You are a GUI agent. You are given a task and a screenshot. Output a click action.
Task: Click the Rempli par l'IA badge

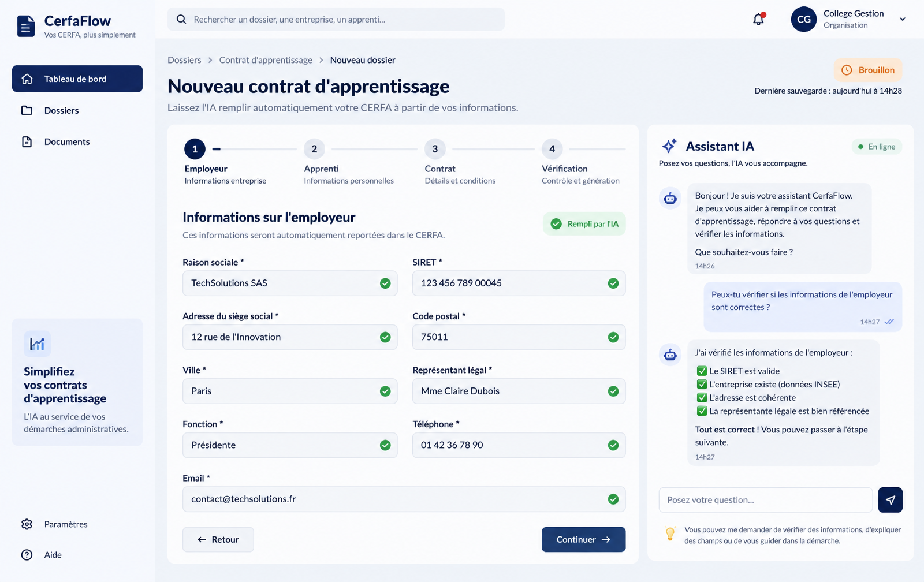(x=584, y=224)
